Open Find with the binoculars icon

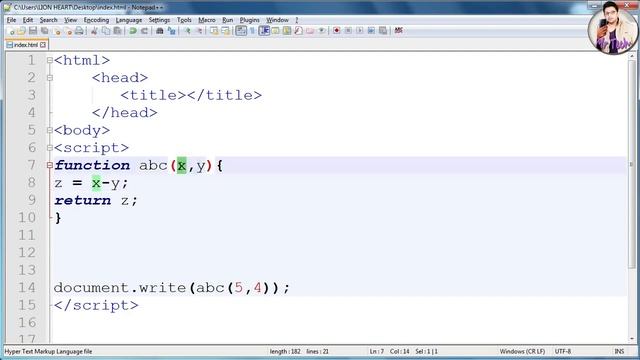[x=160, y=31]
